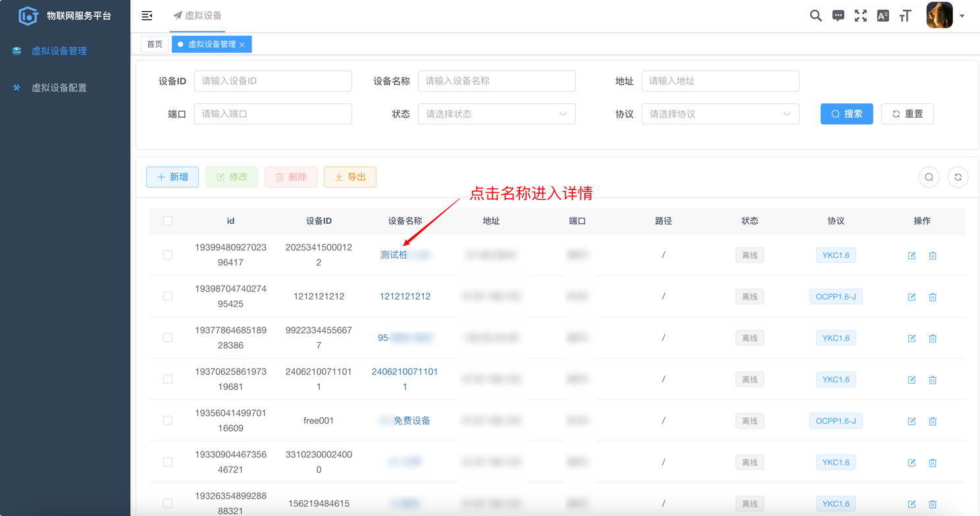The height and width of the screenshot is (516, 980).
Task: Collapse the sidebar with the hamburger icon
Action: [147, 16]
